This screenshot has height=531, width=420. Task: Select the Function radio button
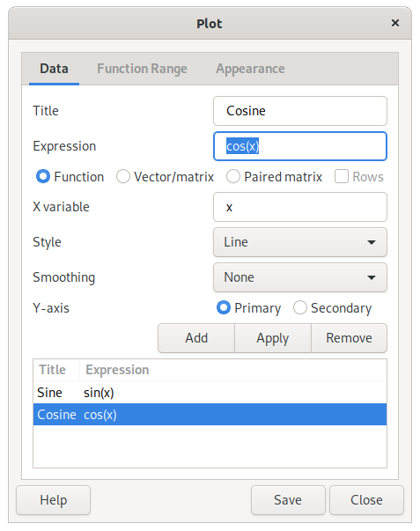pos(70,177)
